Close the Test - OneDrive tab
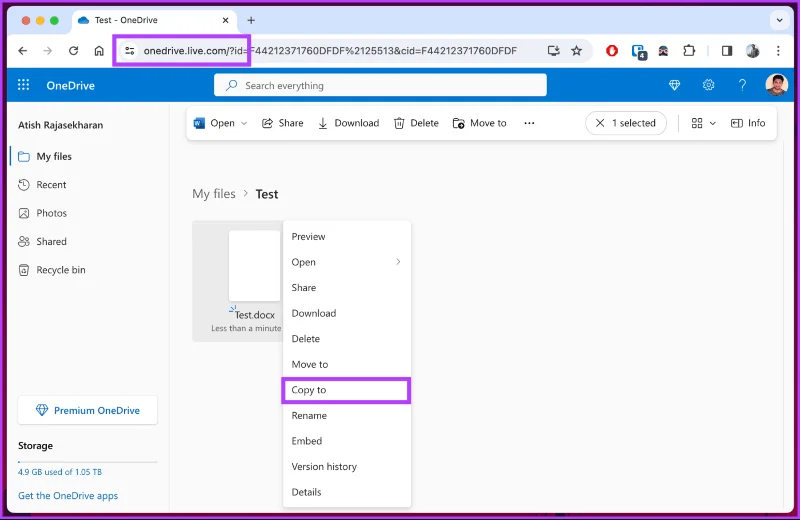 click(x=226, y=20)
